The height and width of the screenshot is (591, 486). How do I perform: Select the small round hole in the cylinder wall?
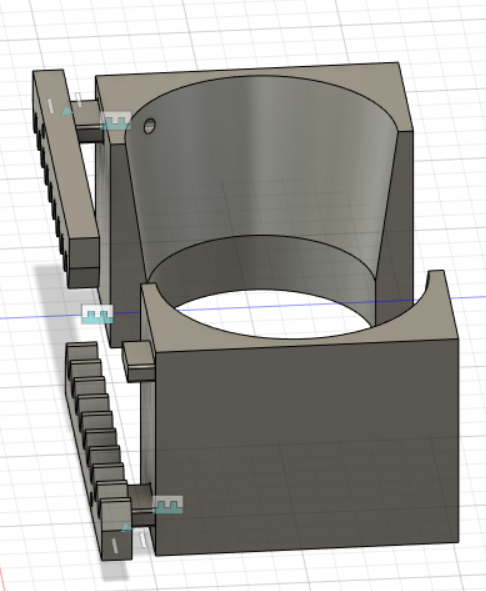point(150,126)
